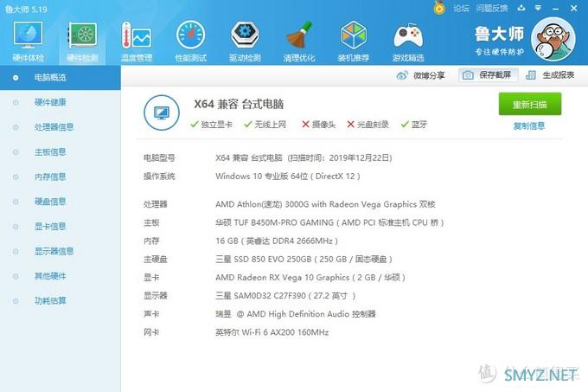Screen dimensions: 588x392
Task: Click 微博分享 text button
Action: [x=429, y=75]
